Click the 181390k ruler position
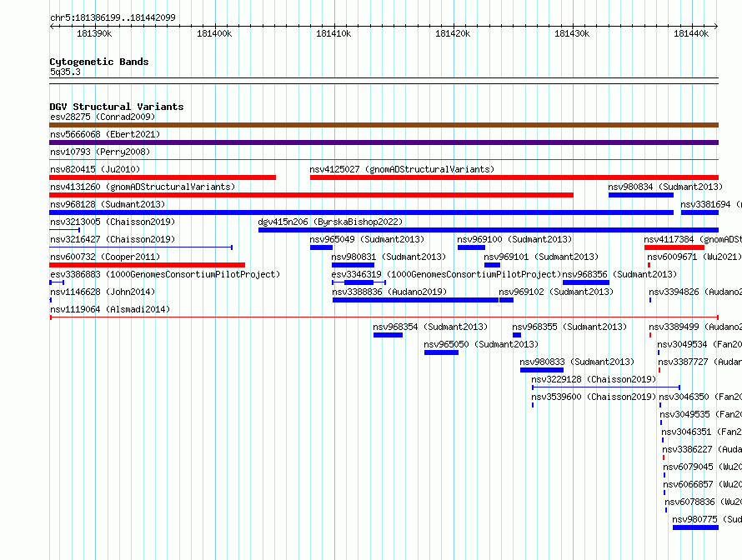The image size is (742, 560). coord(95,33)
